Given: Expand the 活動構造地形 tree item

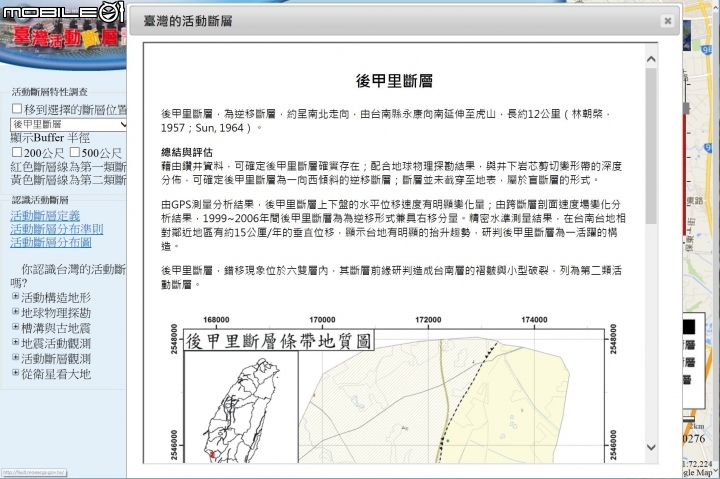Looking at the screenshot, I should 15,296.
